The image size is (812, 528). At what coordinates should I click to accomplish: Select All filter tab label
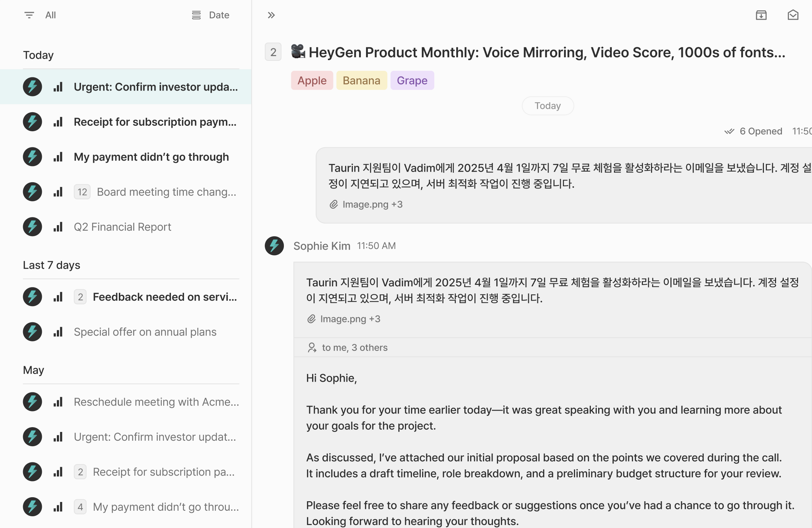point(51,15)
